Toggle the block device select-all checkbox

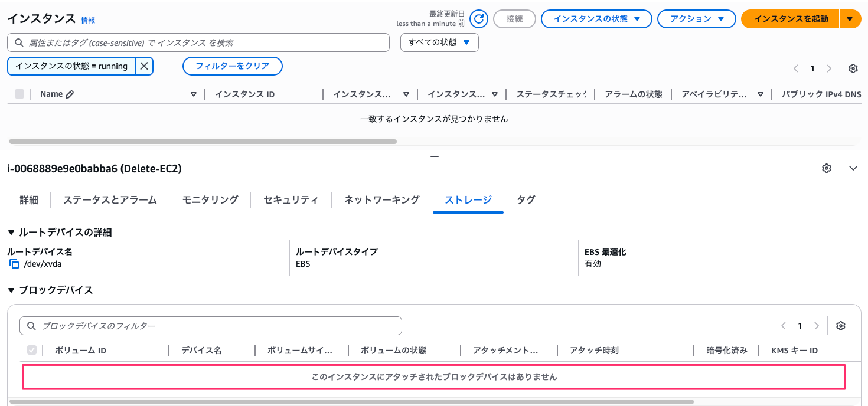point(32,351)
